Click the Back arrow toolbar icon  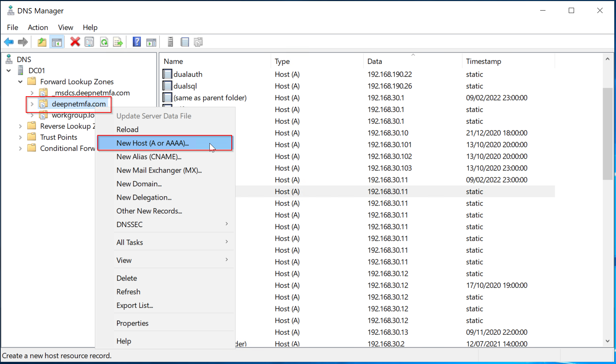9,42
